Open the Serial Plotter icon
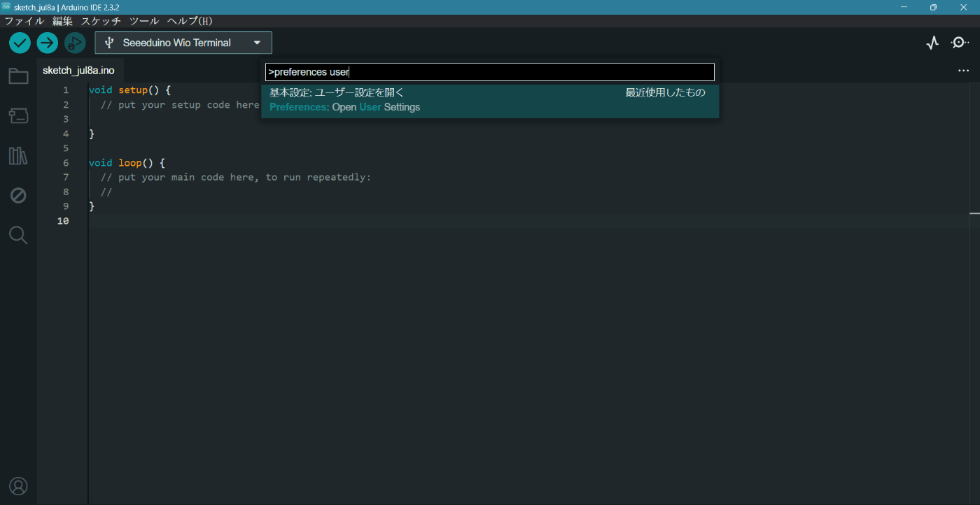This screenshot has height=505, width=980. (932, 43)
